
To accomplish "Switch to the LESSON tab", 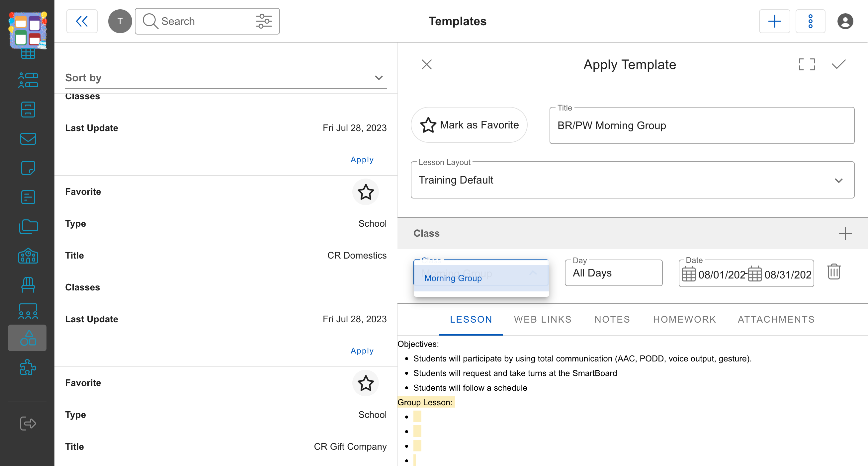I will point(471,320).
